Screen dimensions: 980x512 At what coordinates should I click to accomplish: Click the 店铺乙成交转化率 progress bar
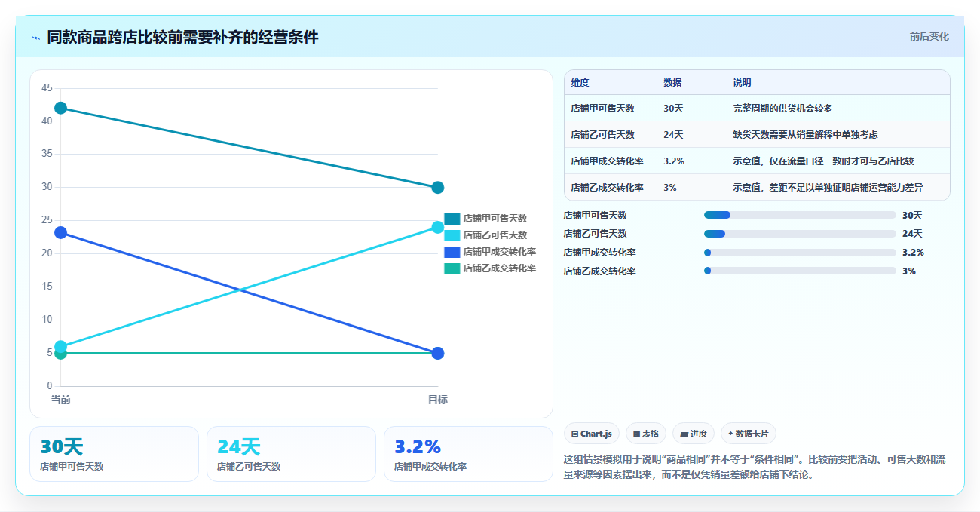pyautogui.click(x=800, y=271)
